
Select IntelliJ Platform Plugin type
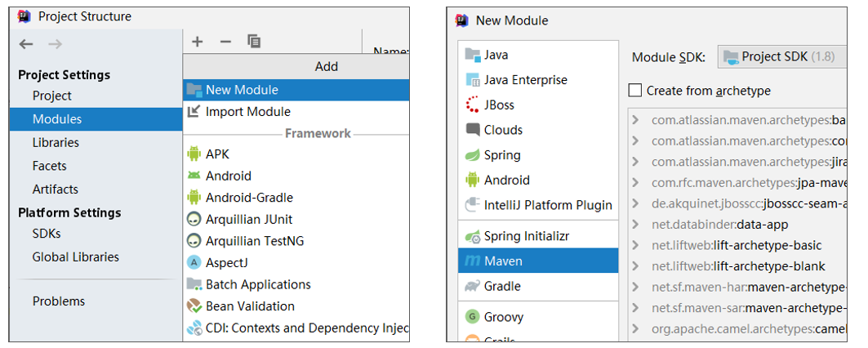click(547, 205)
